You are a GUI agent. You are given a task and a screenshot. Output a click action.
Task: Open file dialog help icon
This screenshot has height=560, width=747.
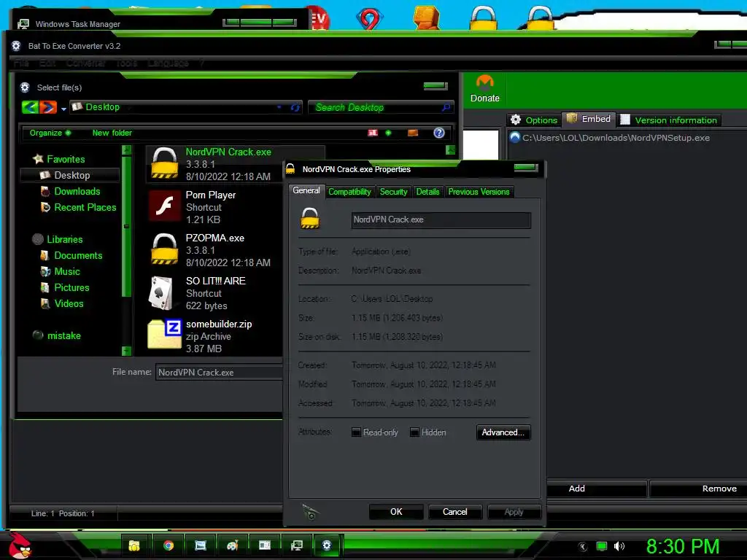coord(438,133)
